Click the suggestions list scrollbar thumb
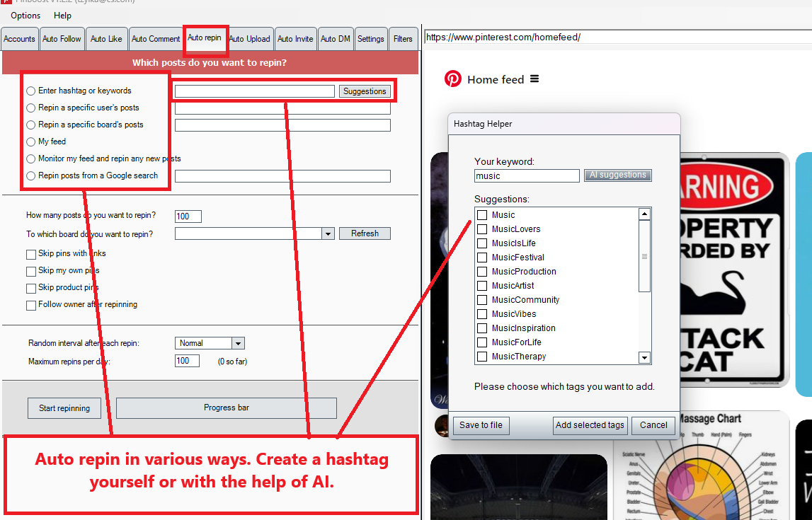This screenshot has height=520, width=812. (644, 256)
